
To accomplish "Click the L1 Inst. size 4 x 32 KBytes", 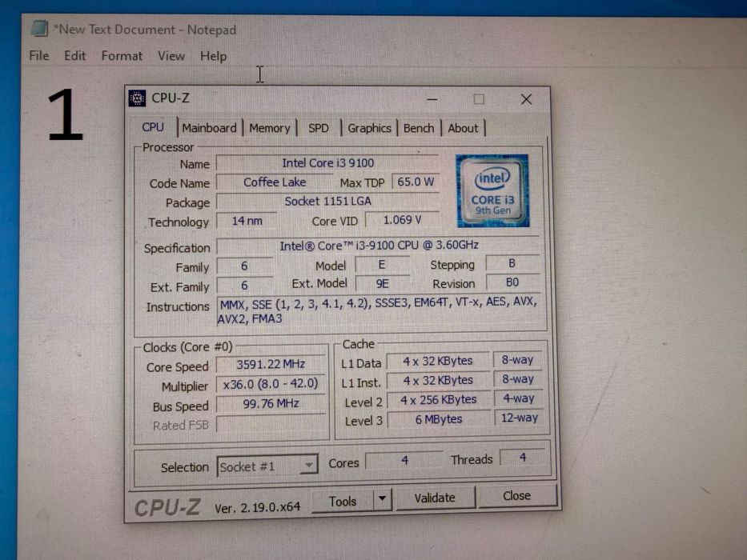I will [x=438, y=381].
